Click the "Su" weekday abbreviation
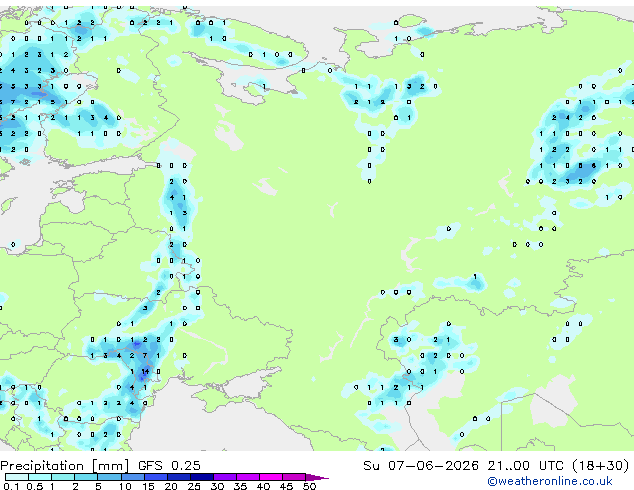Viewport: 634px width, 490px height. (x=371, y=466)
